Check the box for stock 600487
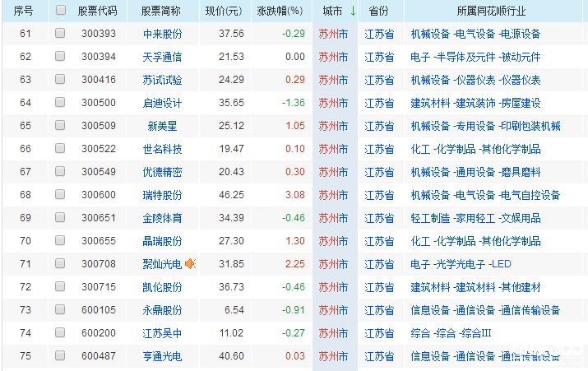588x371 pixels. pos(60,355)
